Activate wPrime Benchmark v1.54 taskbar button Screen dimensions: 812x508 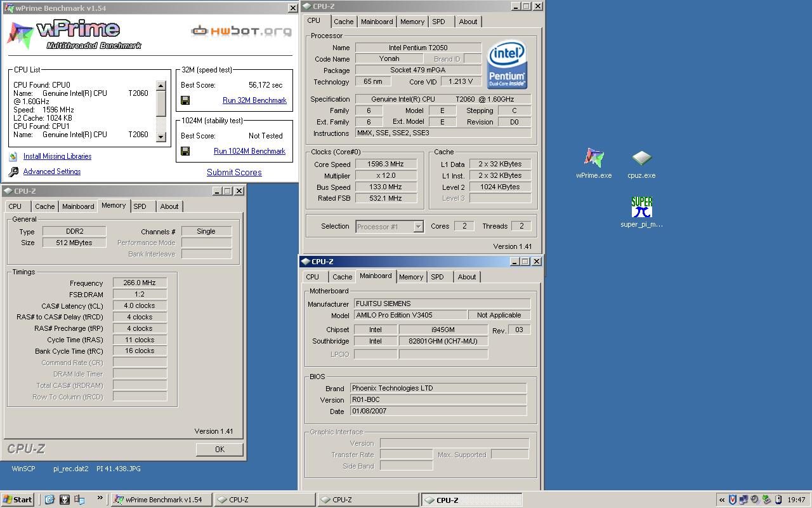point(161,500)
